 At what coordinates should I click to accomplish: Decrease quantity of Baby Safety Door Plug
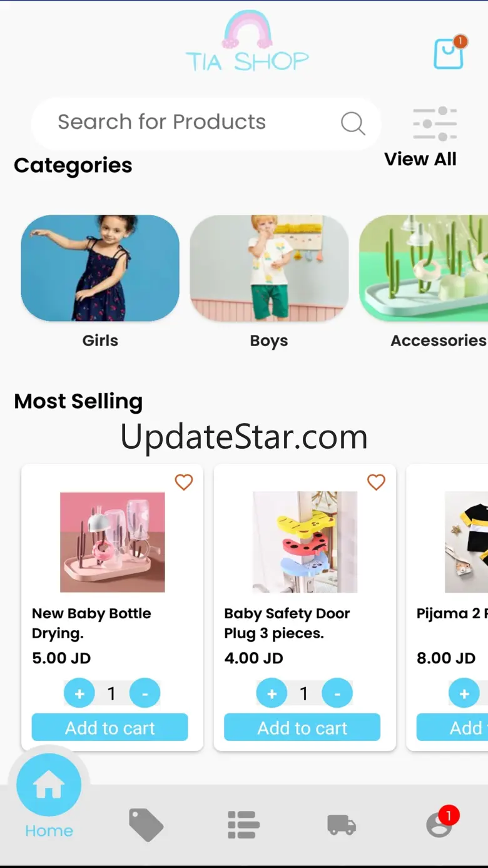[x=337, y=694]
